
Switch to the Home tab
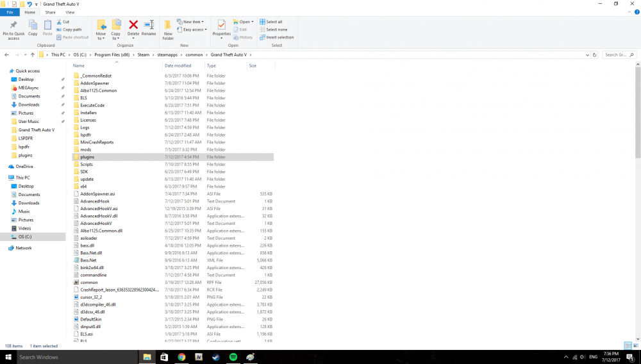pos(30,12)
